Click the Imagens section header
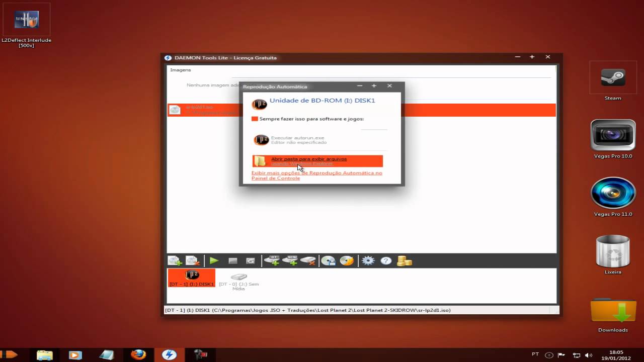This screenshot has width=644, height=362. 181,70
